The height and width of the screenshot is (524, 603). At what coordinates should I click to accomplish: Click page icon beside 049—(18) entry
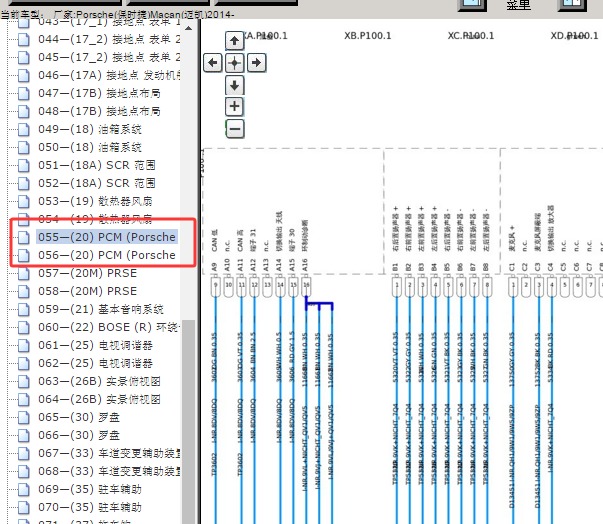click(24, 129)
